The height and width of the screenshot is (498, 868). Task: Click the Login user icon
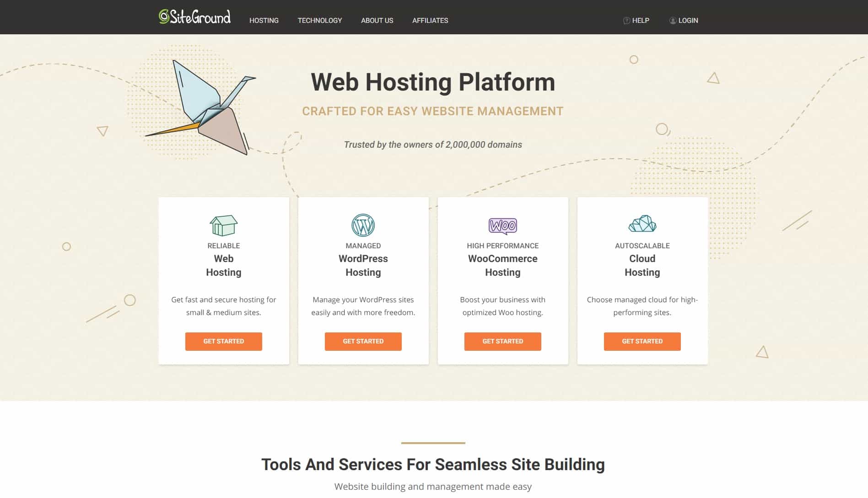click(x=673, y=21)
